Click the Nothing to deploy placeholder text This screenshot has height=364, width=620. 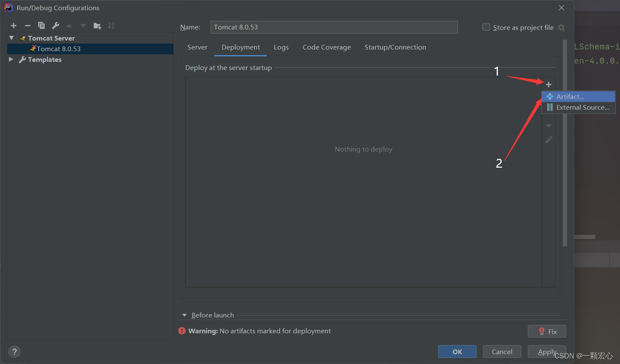point(363,149)
